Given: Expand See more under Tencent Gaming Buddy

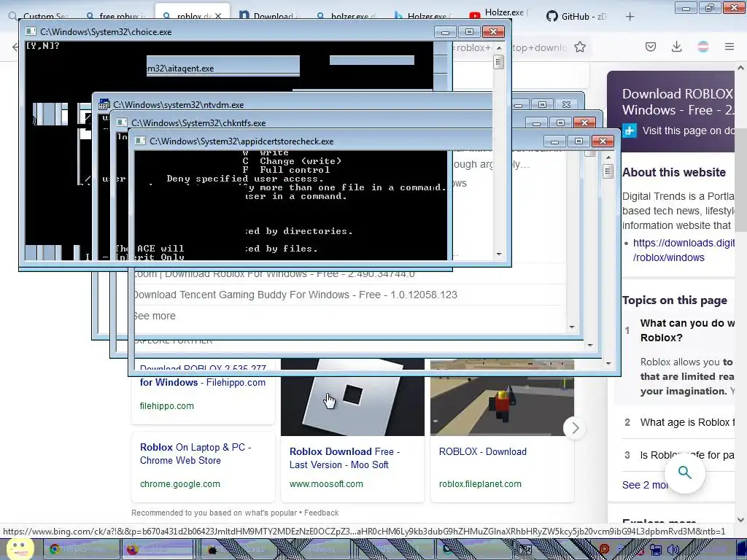Looking at the screenshot, I should pos(155,316).
